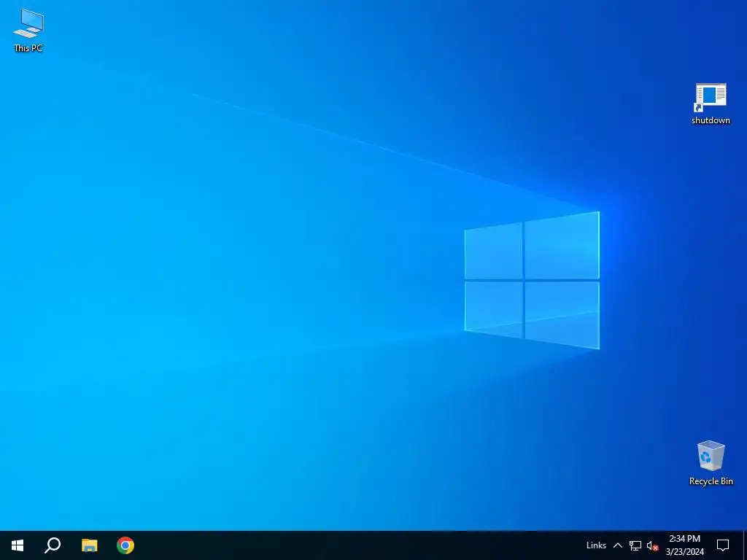Open taskbar search magnifier
Screen dimensions: 747x560
(53, 545)
